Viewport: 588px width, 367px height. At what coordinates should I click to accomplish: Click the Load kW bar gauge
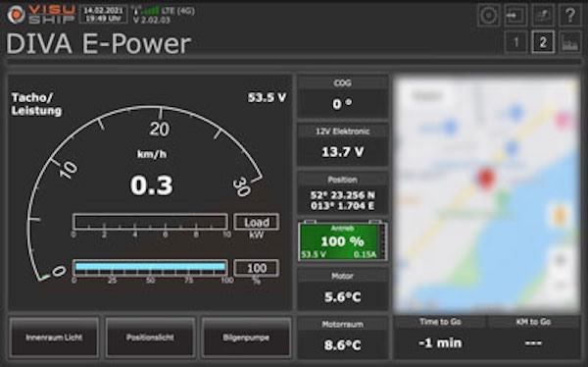tap(150, 222)
